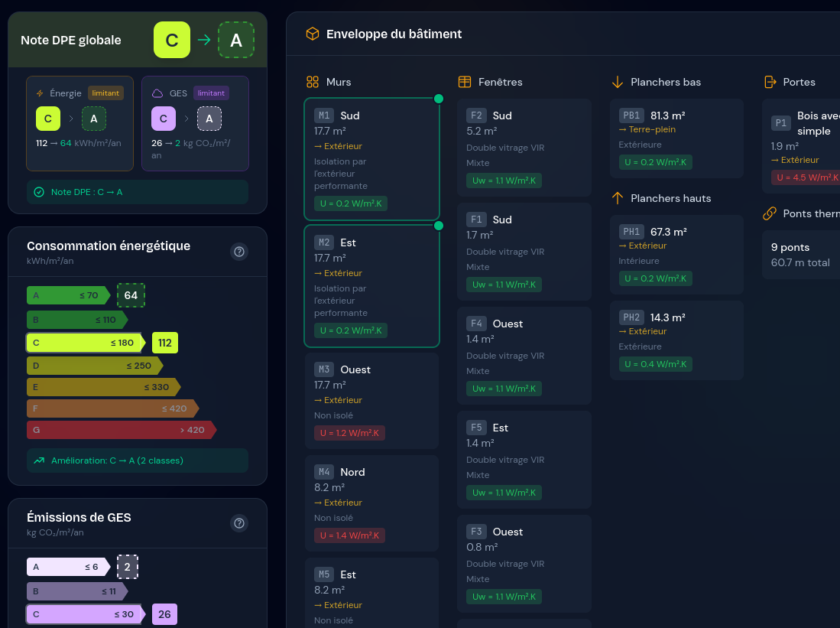Click the Planchers hauts up-arrow icon
Viewport: 840px width, 628px height.
tap(618, 198)
